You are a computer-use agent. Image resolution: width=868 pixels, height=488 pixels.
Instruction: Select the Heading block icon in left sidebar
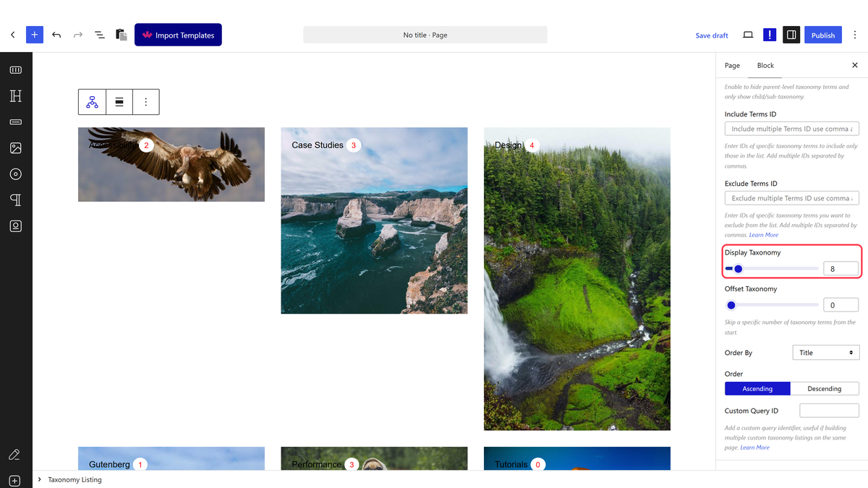[x=16, y=96]
